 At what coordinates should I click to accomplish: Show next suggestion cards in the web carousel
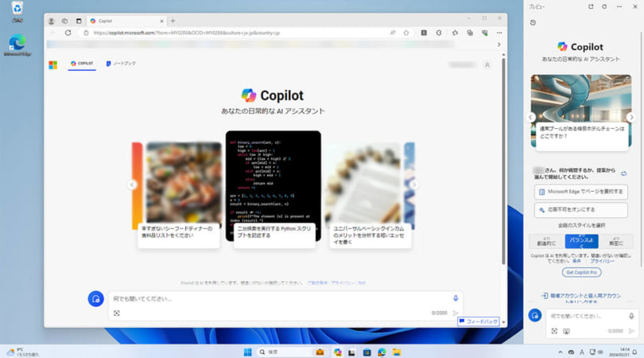pyautogui.click(x=414, y=185)
